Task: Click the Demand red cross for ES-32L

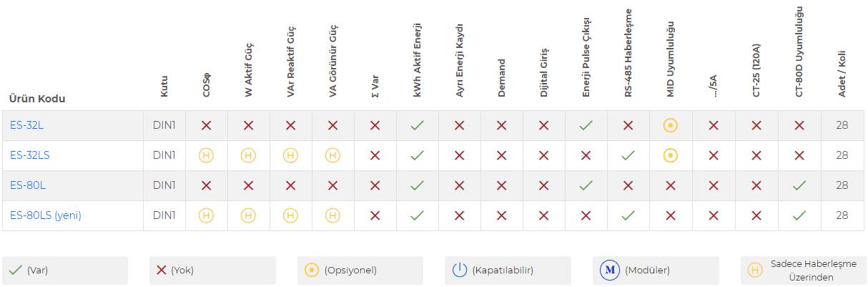Action: tap(501, 125)
